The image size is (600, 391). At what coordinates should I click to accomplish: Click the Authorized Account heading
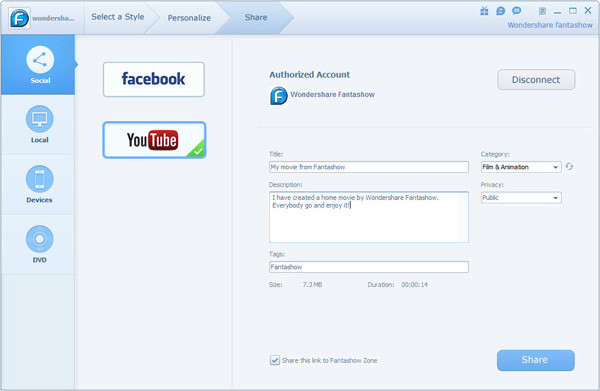[310, 75]
